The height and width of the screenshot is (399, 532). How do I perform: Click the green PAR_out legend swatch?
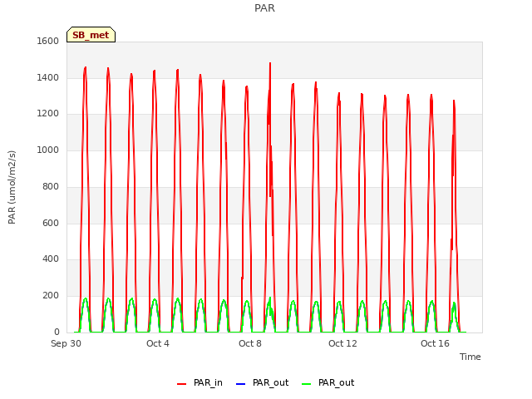(x=306, y=384)
